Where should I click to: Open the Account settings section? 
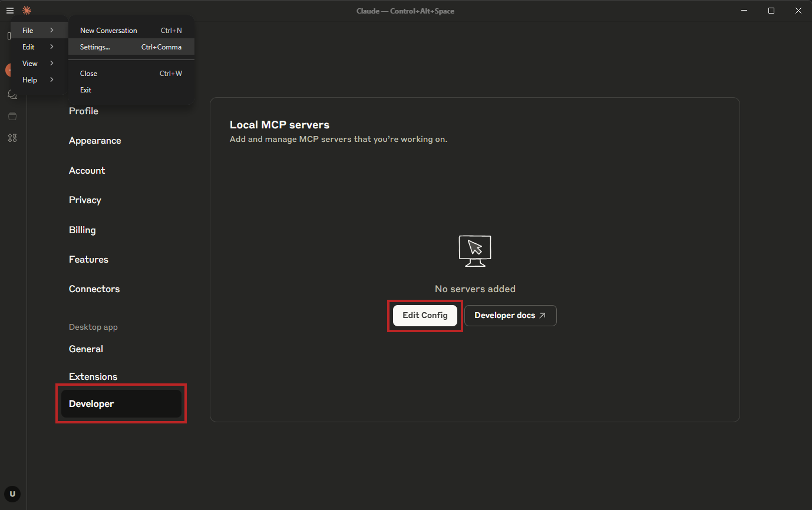(87, 170)
